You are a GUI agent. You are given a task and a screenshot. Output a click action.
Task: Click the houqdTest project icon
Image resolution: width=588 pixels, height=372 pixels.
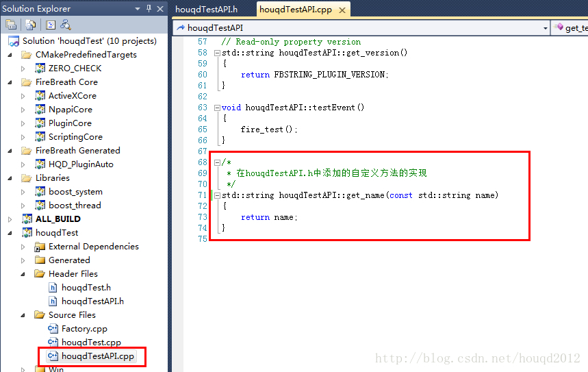tap(27, 233)
